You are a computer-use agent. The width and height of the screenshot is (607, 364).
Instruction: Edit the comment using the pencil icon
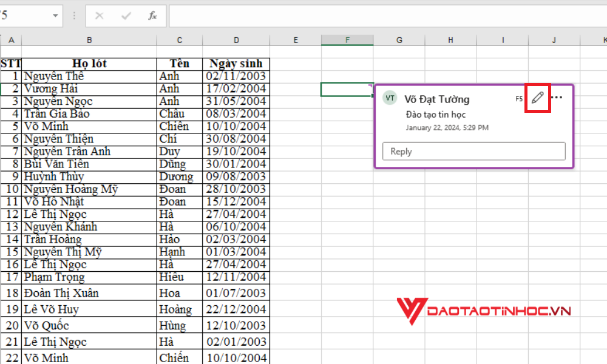537,98
